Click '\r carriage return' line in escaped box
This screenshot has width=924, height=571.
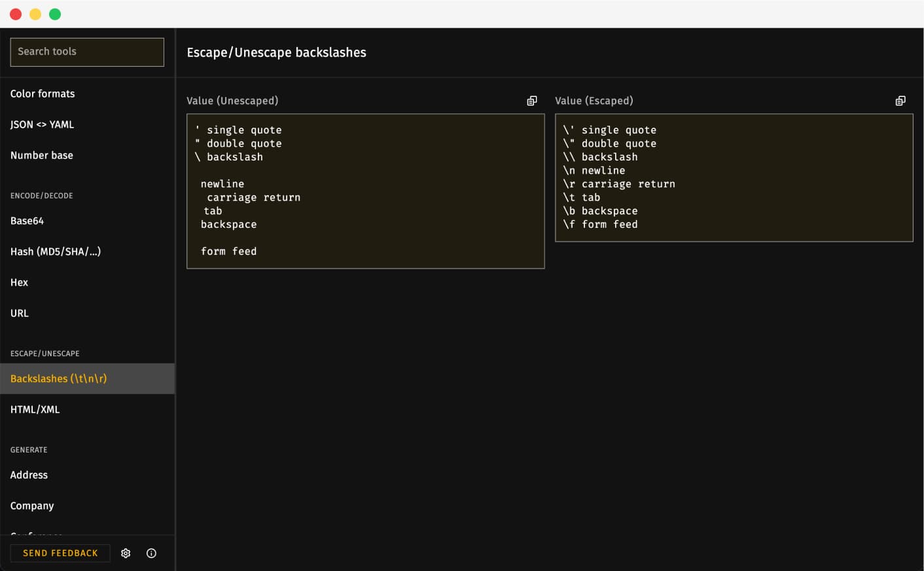point(619,184)
